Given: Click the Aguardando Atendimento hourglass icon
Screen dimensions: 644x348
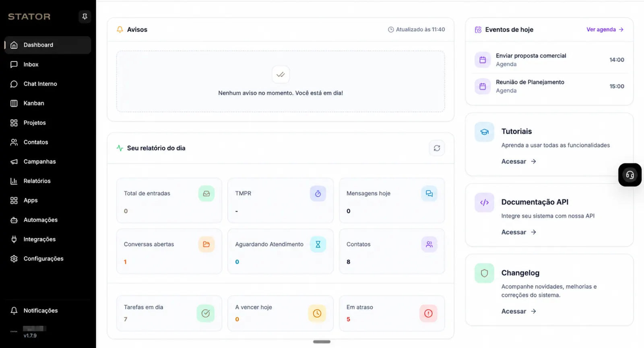Looking at the screenshot, I should coord(318,244).
